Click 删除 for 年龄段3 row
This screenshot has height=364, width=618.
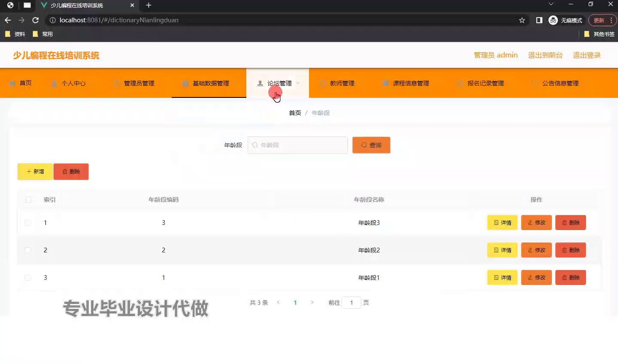pyautogui.click(x=571, y=223)
